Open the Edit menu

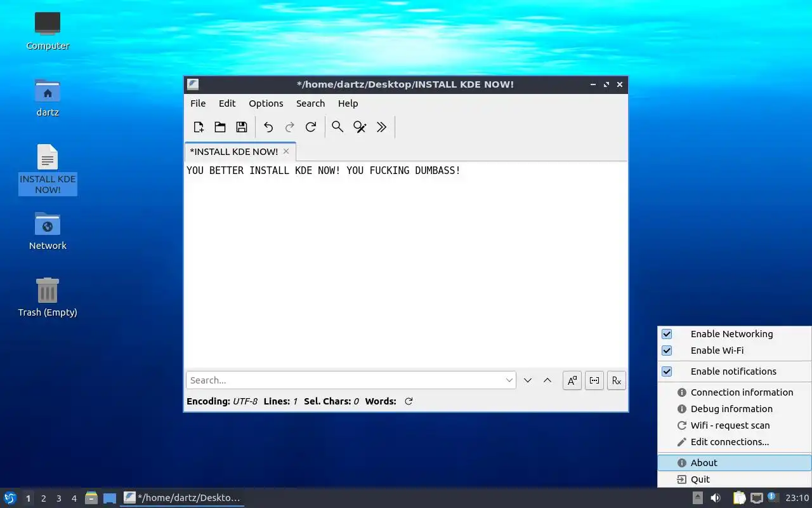click(227, 104)
